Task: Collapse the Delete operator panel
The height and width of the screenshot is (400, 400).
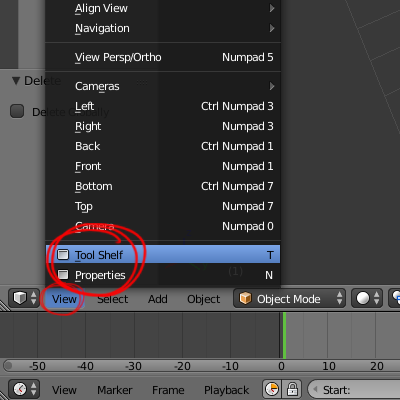Action: pos(16,81)
